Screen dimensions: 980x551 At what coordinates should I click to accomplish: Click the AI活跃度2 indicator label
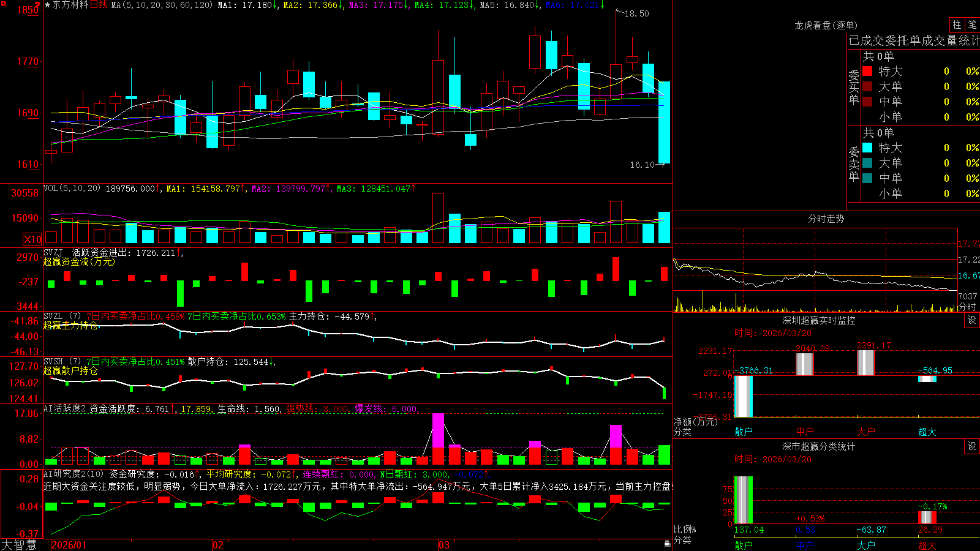[x=65, y=408]
